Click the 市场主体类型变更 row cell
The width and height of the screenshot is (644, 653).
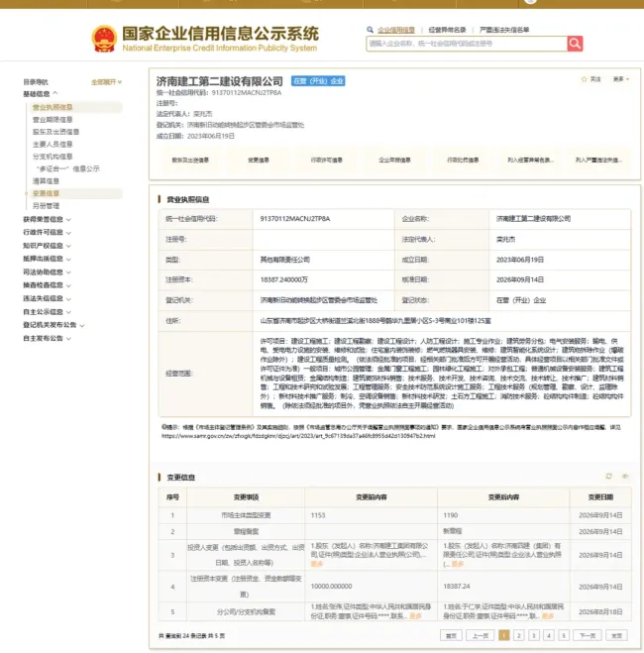coord(246,515)
